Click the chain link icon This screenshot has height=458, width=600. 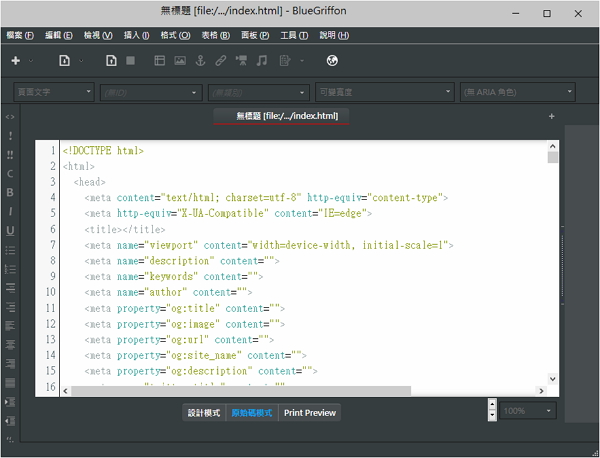221,60
